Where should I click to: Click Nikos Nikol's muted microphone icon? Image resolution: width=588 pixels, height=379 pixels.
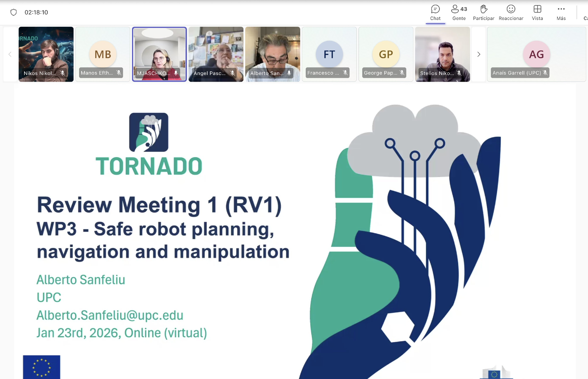click(63, 73)
